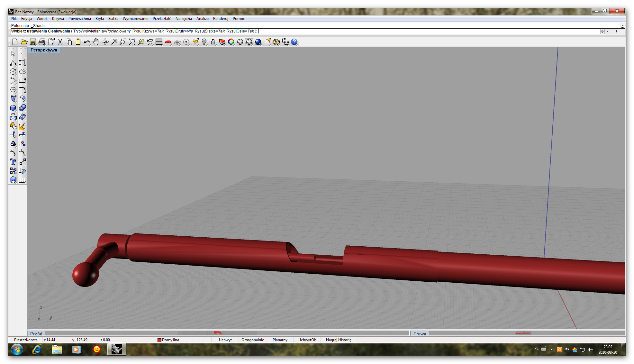Select the Rotate view tool
Screen dimensions: 634x364
105,42
